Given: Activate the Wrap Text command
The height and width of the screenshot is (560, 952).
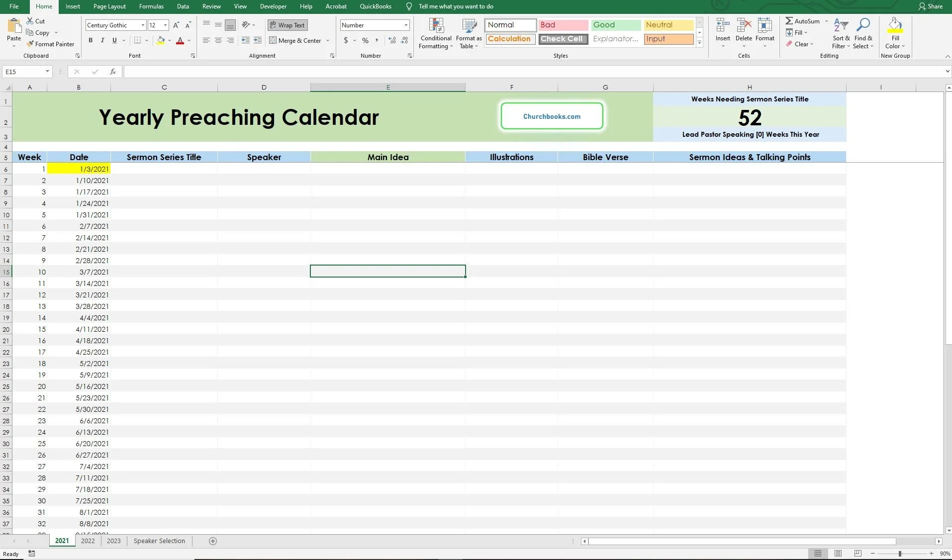Looking at the screenshot, I should [287, 25].
